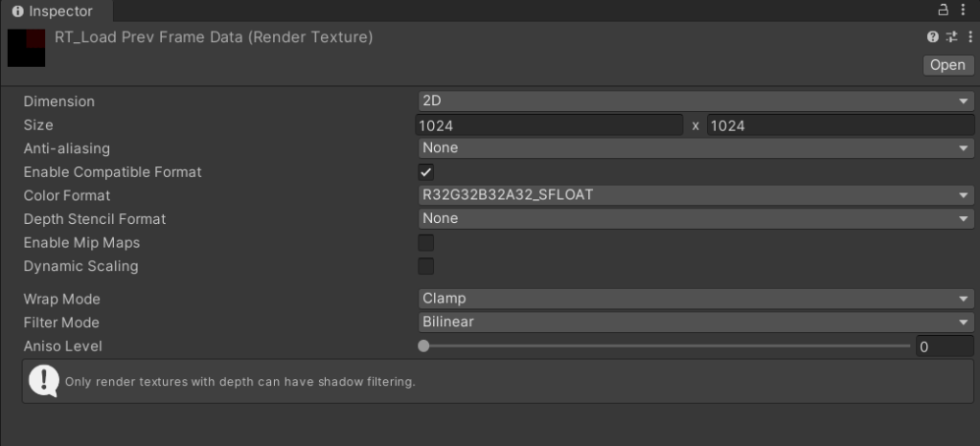Enable the Mip Maps checkbox
The width and height of the screenshot is (980, 446).
[x=426, y=243]
